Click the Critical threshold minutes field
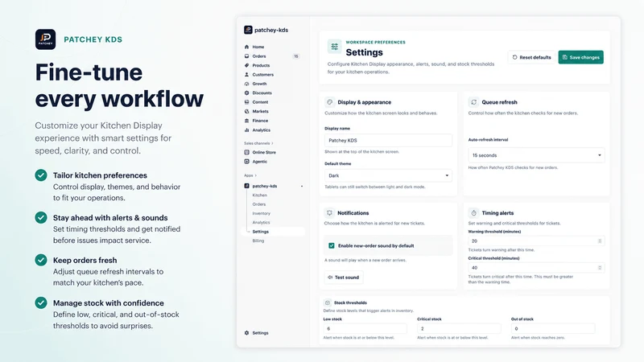 click(x=536, y=268)
